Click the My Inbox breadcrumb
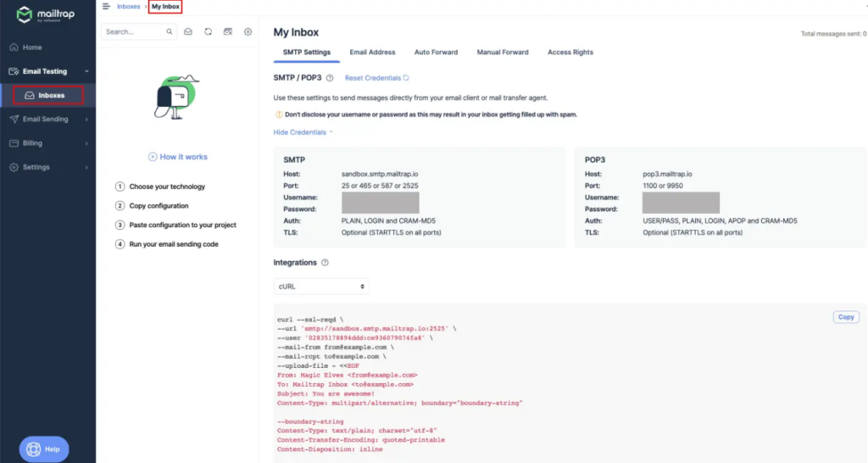The height and width of the screenshot is (463, 868). (165, 7)
